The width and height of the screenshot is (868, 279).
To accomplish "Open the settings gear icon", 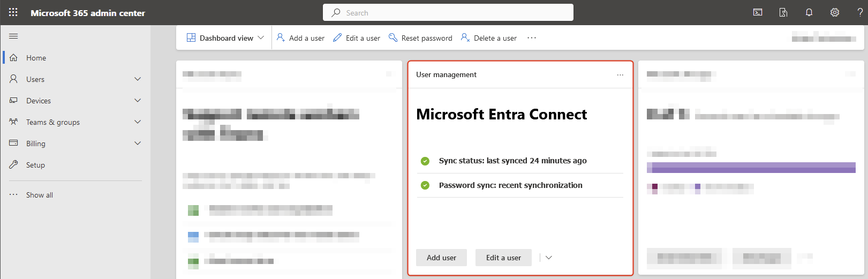I will tap(835, 12).
